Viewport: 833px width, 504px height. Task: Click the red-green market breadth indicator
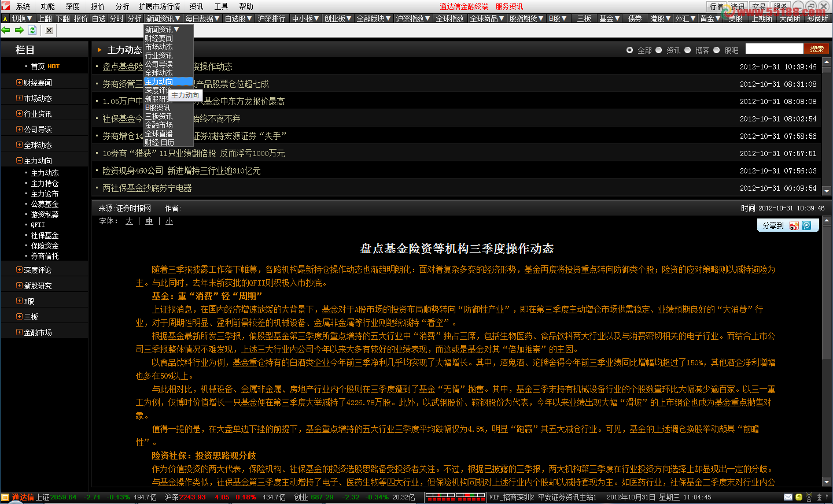[455, 497]
